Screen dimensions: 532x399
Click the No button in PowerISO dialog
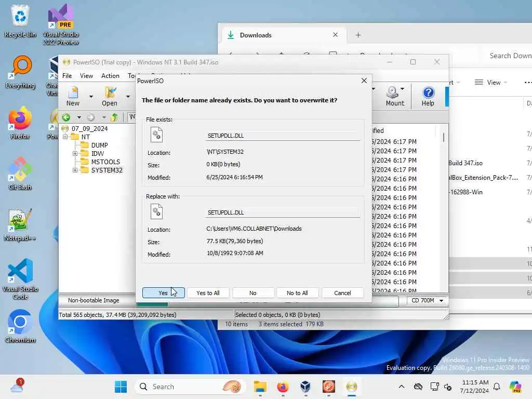pos(253,293)
